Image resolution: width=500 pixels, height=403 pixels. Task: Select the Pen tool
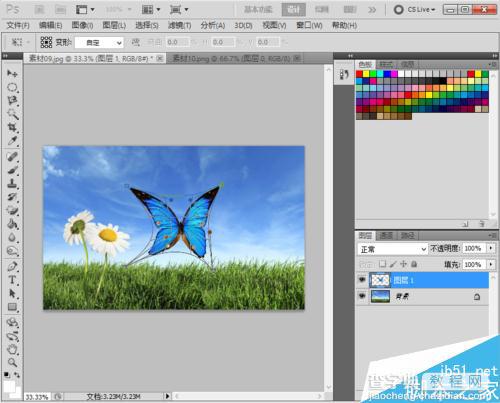point(12,266)
